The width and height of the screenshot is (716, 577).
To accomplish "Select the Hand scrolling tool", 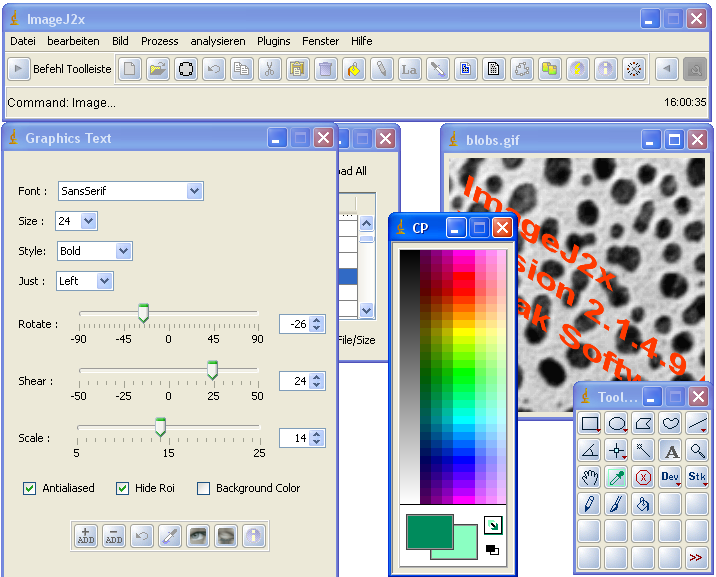I will coord(589,477).
